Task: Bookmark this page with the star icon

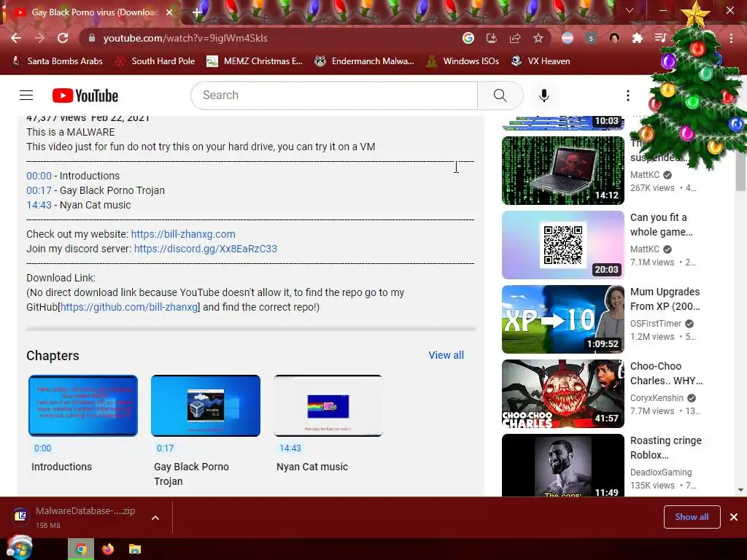Action: (x=538, y=38)
